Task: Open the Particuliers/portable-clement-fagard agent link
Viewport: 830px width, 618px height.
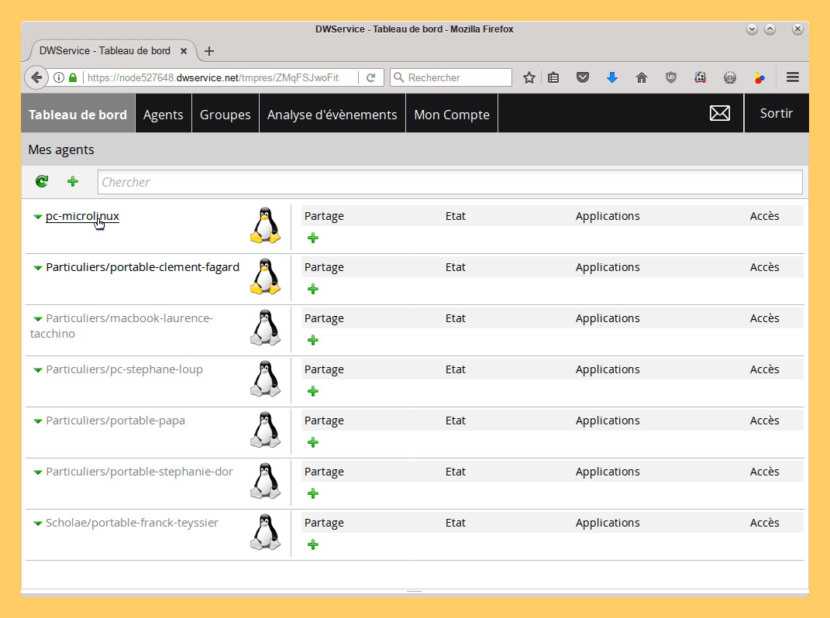Action: click(142, 267)
